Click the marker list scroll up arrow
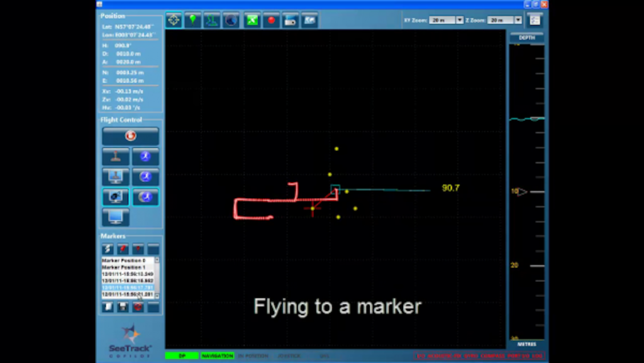The image size is (644, 363). 157,260
